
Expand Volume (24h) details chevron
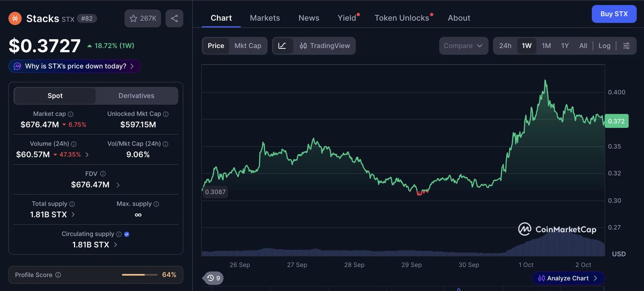click(87, 155)
